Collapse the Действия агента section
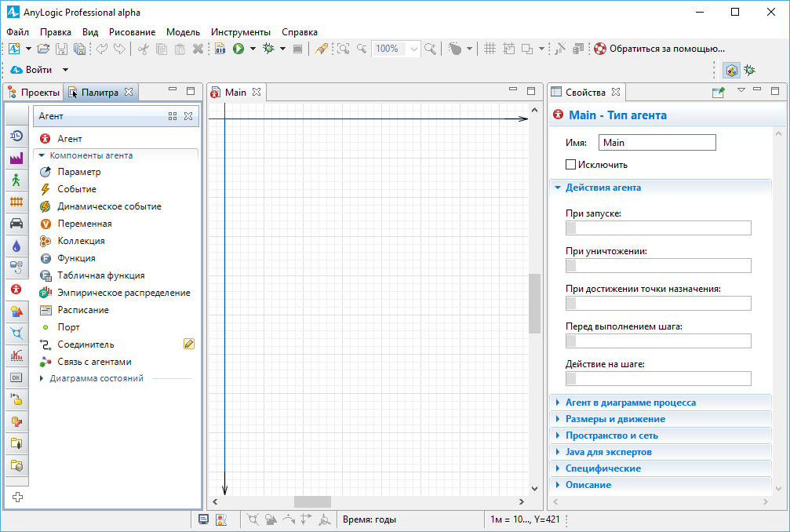Screen dimensions: 790x532 pyautogui.click(x=558, y=188)
